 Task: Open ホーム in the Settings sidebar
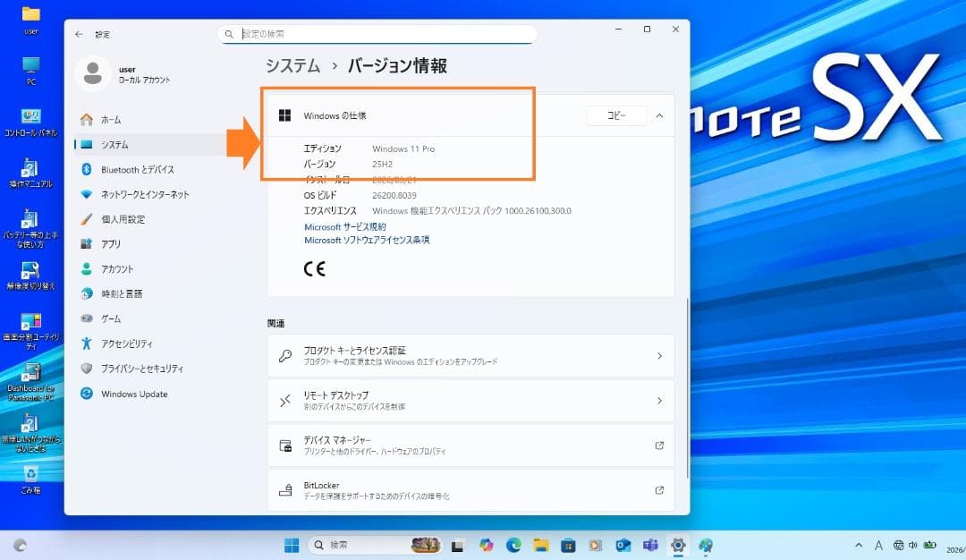point(151,120)
